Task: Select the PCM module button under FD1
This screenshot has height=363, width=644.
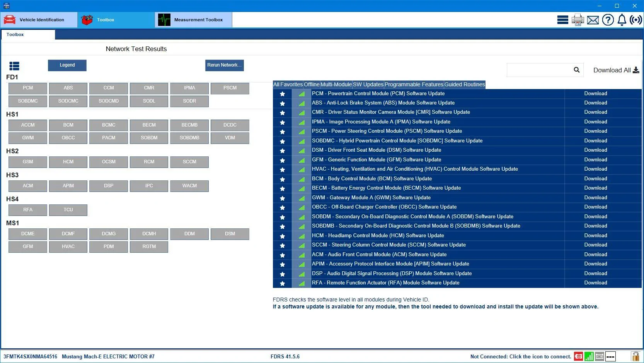Action: 28,88
